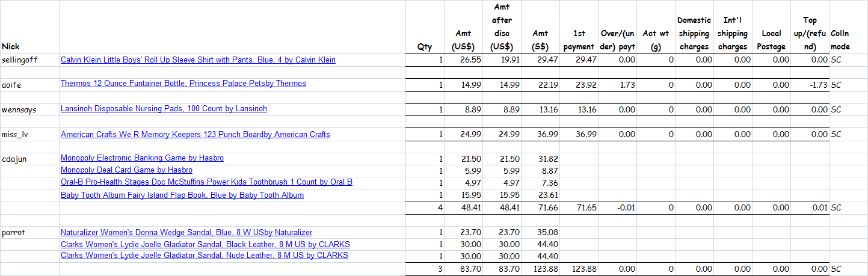Select the Amt (US$) header cell
868x276 pixels.
(463, 27)
